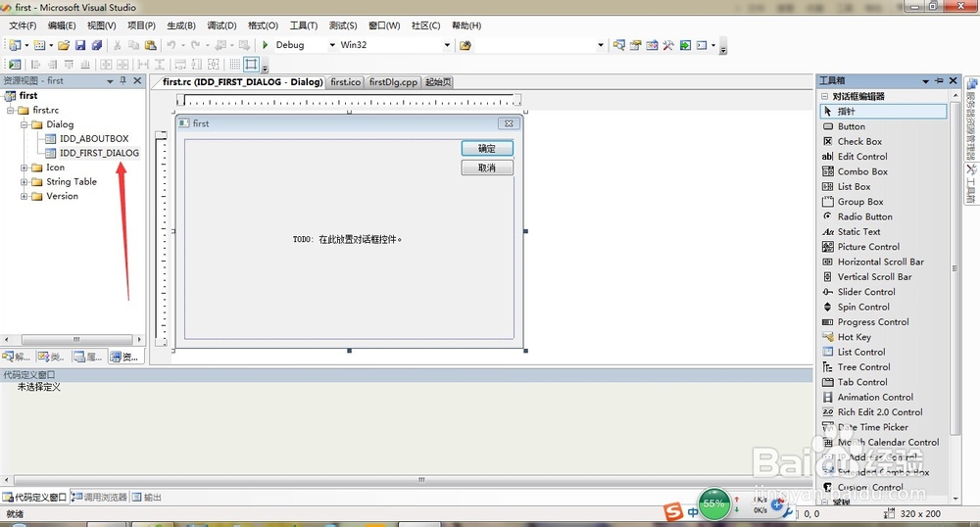Open the 编辑(E) menu
980x527 pixels.
[x=61, y=25]
